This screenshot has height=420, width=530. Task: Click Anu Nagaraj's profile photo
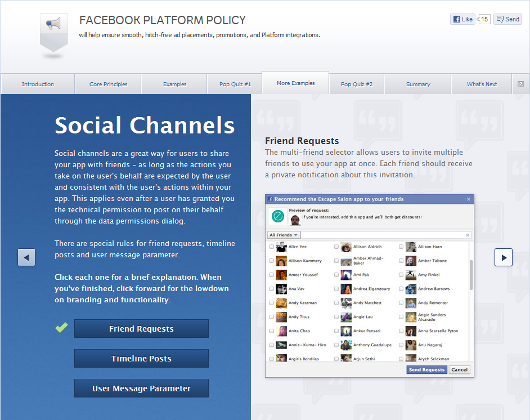pyautogui.click(x=411, y=345)
